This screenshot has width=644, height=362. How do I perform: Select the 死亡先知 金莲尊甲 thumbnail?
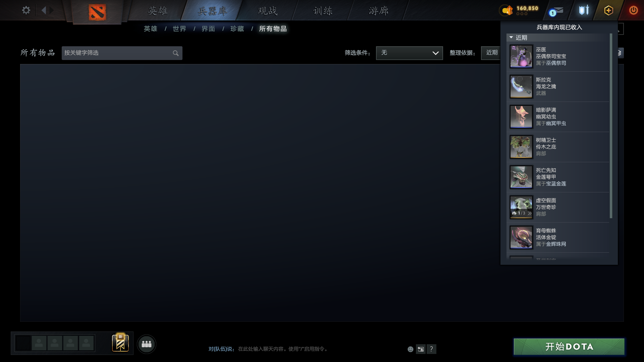[521, 177]
